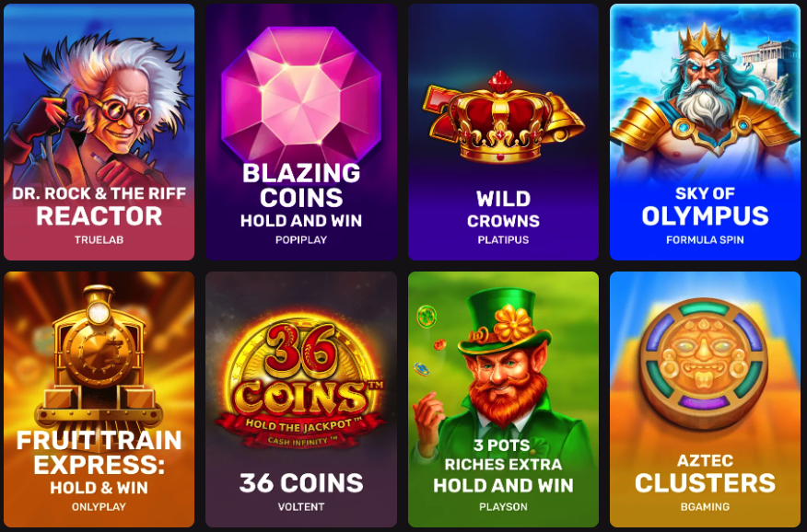Click the mad scientist Dr. Rock artwork
Screen dimensions: 807x532
pos(98,108)
